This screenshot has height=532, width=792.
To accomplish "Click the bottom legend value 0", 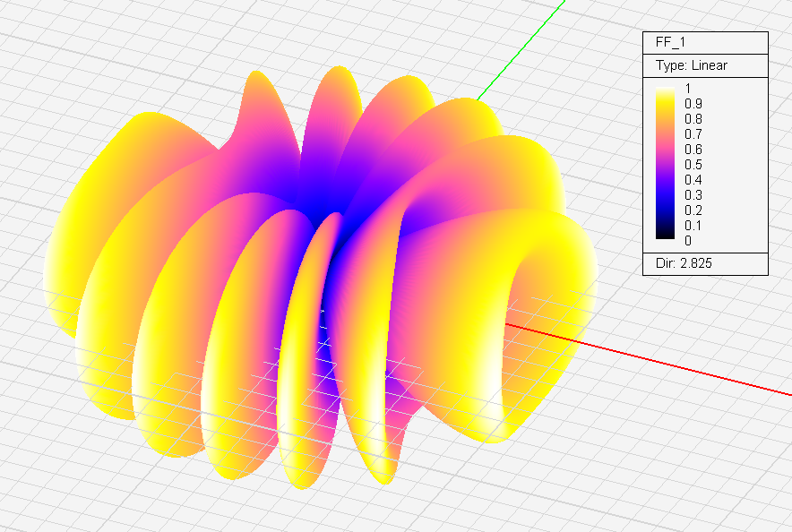I will pos(688,241).
